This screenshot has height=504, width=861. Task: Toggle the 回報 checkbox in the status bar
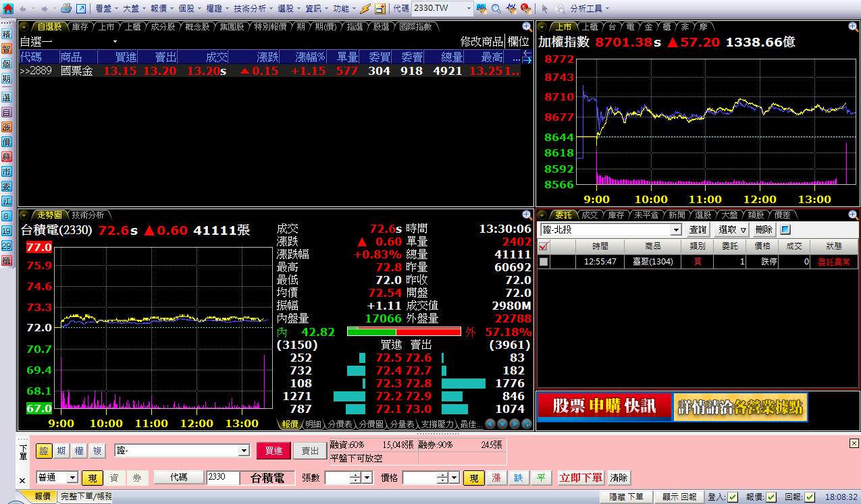pyautogui.click(x=810, y=497)
